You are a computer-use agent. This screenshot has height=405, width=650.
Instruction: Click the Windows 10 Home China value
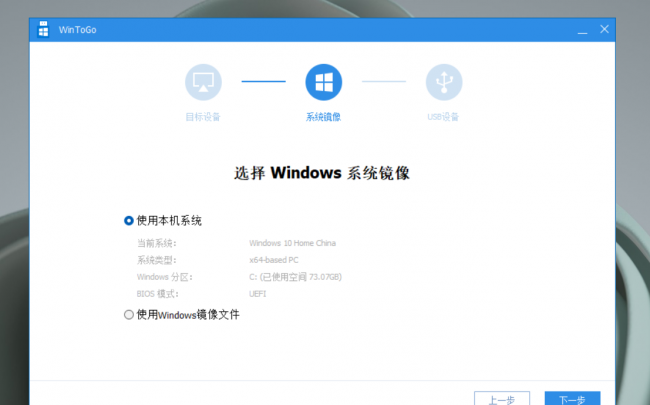click(292, 243)
